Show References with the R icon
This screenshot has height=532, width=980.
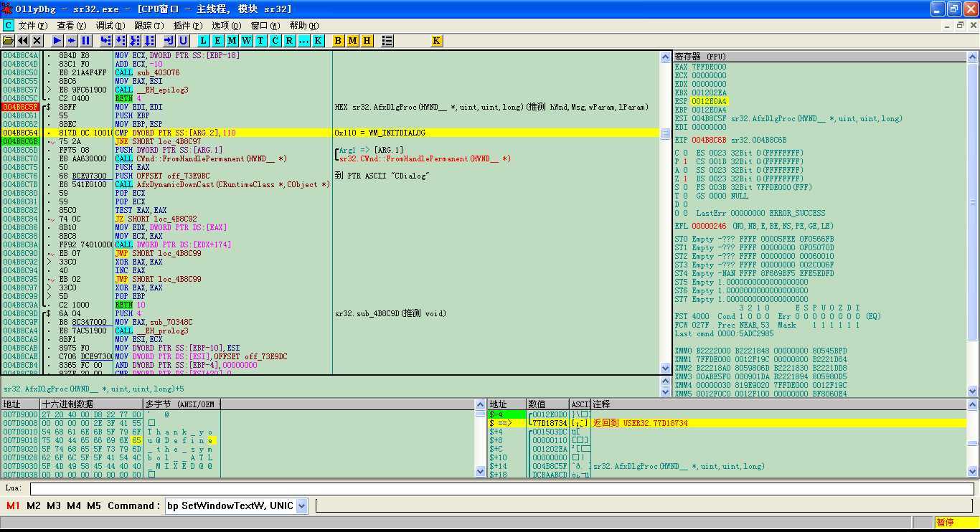click(x=290, y=41)
